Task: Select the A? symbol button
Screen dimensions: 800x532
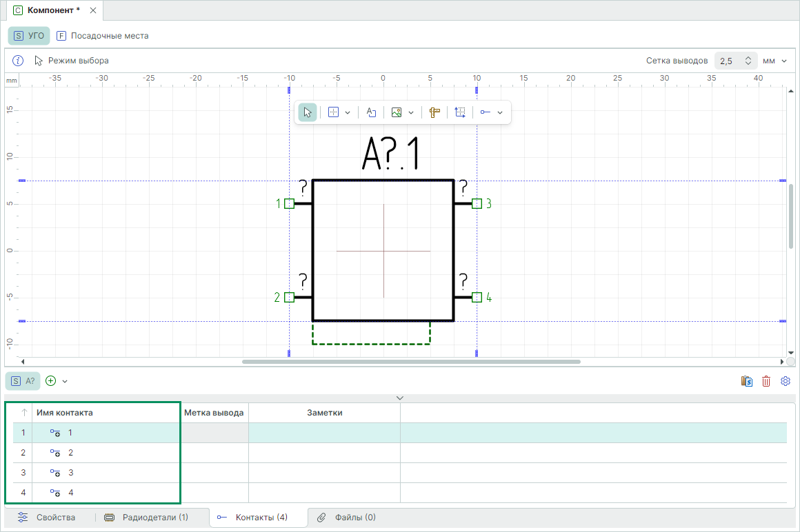Action: coord(23,380)
